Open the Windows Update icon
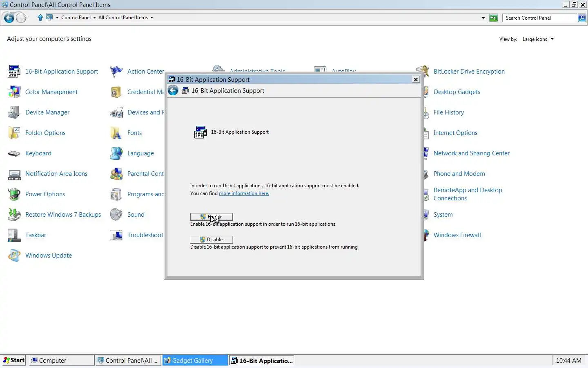Viewport: 588px width, 368px height. tap(14, 256)
